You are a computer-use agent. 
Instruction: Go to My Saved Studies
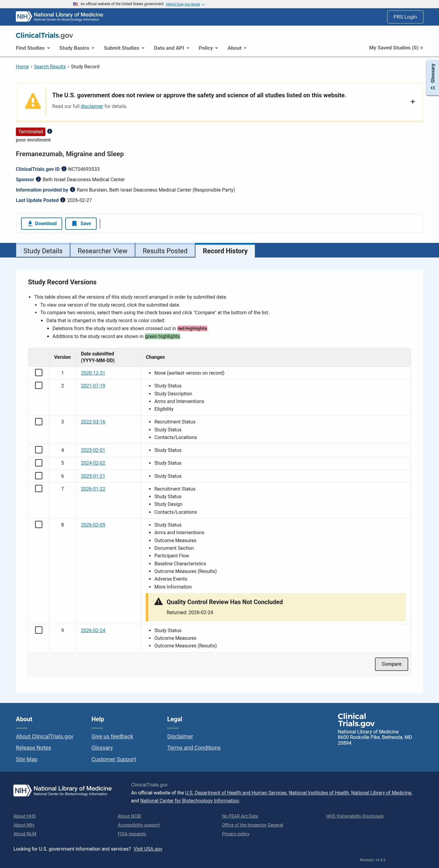coord(396,48)
